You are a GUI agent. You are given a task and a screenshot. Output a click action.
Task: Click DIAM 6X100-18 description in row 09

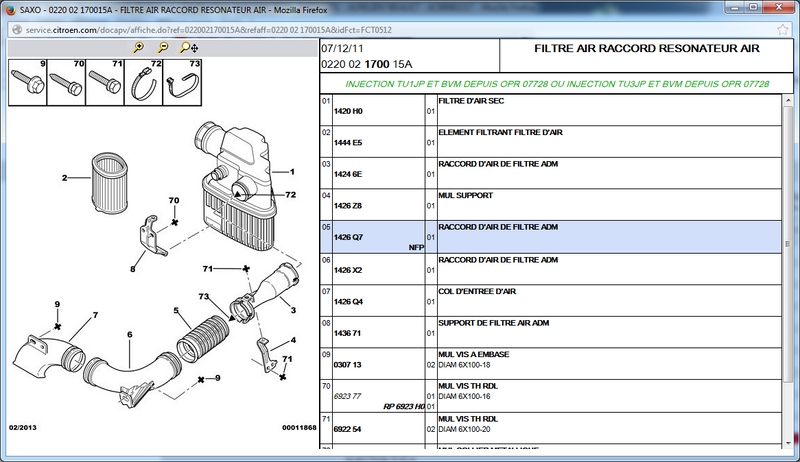click(464, 365)
